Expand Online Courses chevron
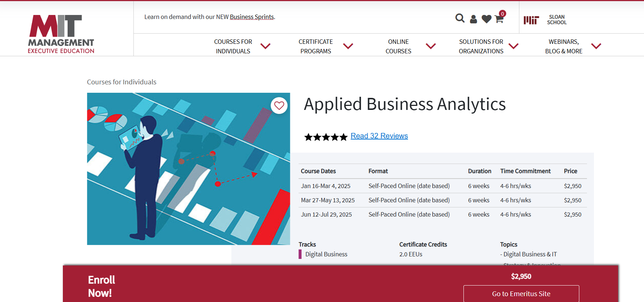 431,46
